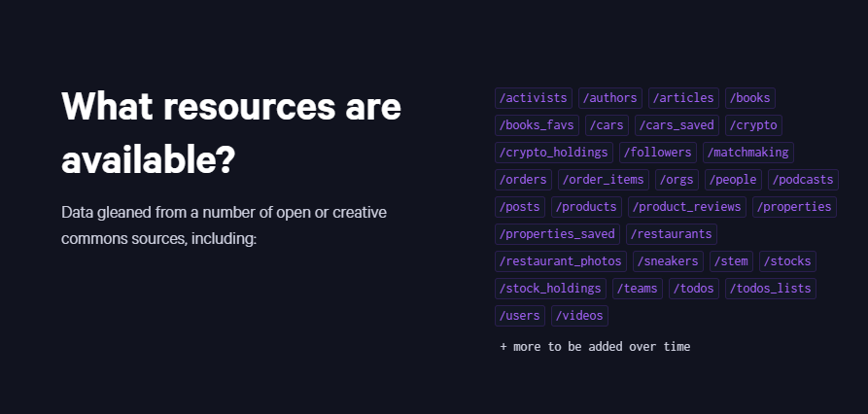Select the /articles resource tag
The height and width of the screenshot is (414, 868).
click(683, 98)
